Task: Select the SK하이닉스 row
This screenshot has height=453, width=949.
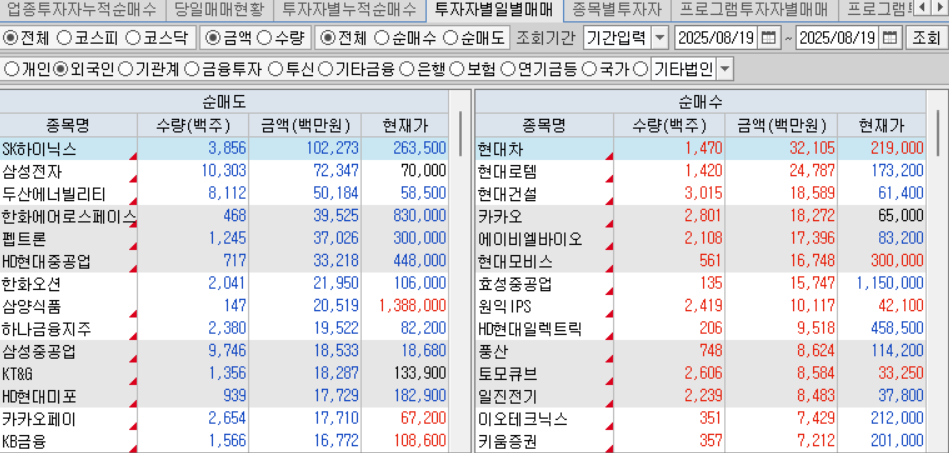Action: tap(224, 148)
